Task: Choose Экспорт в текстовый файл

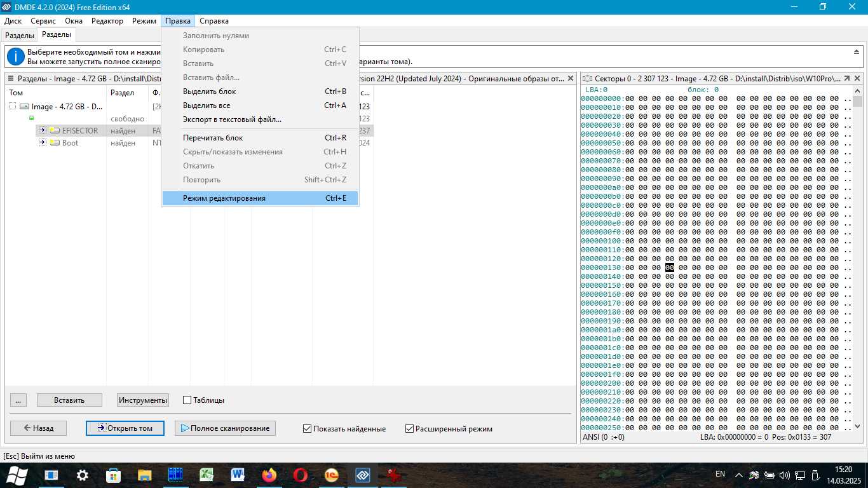Action: pos(232,119)
